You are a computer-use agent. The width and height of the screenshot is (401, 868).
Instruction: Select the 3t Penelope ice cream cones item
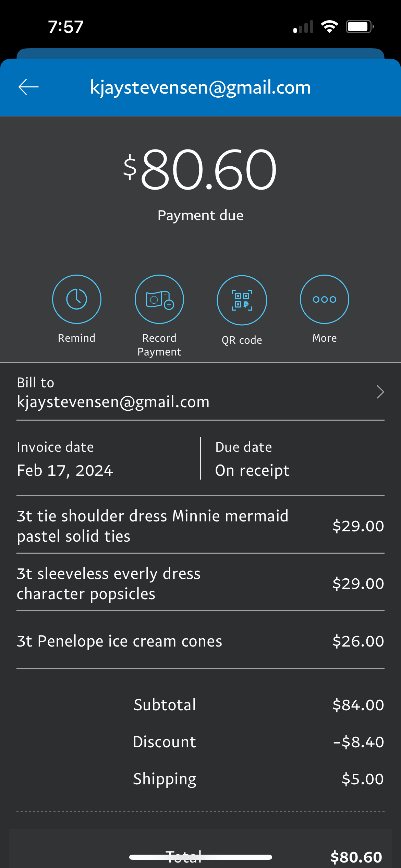[x=120, y=641]
